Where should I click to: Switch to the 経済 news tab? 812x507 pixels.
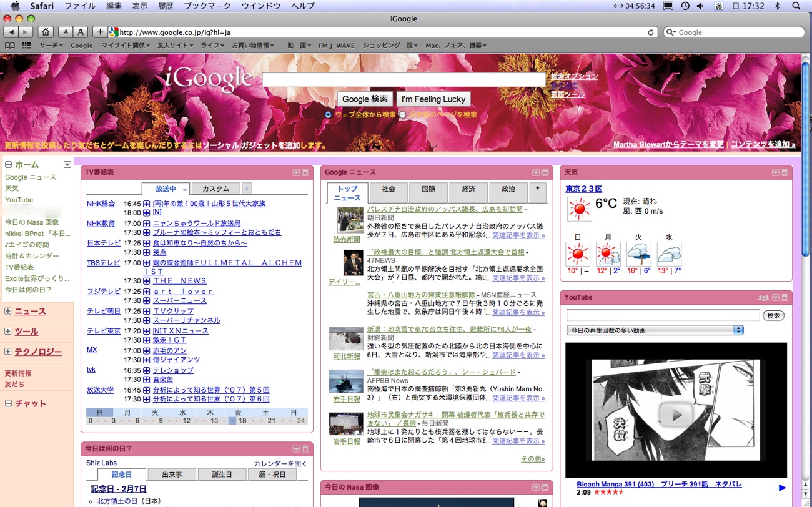coord(468,192)
